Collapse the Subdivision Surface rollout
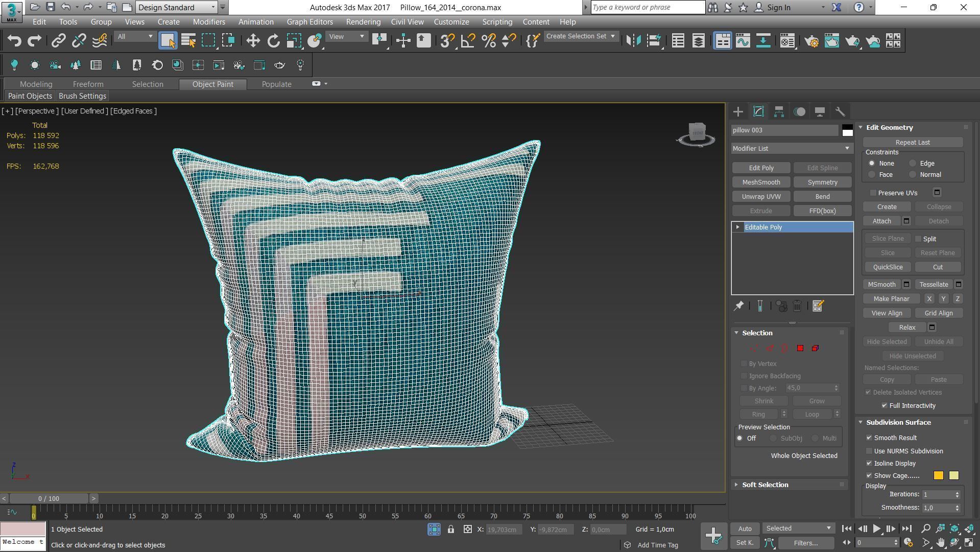Image resolution: width=980 pixels, height=552 pixels. coord(898,422)
